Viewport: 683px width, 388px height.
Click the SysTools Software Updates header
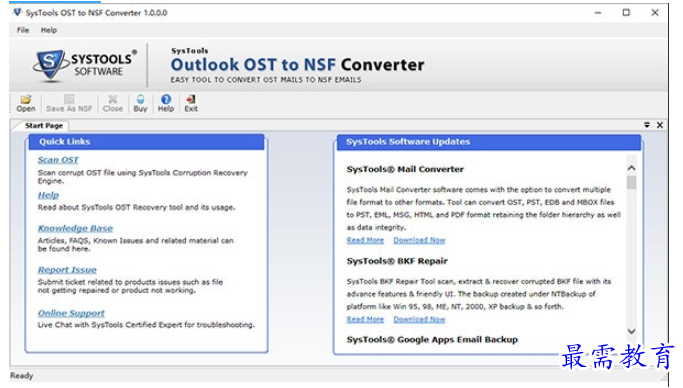coord(489,142)
